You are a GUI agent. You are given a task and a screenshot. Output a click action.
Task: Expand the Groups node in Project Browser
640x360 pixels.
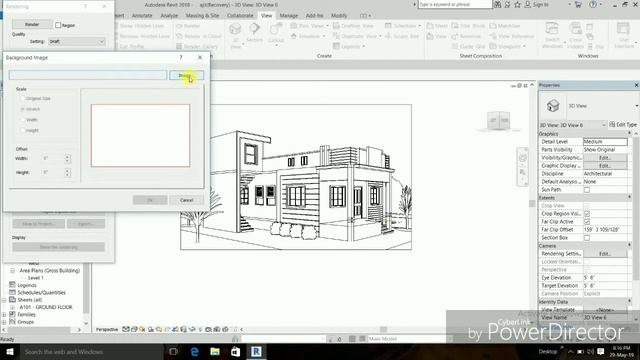coord(4,322)
